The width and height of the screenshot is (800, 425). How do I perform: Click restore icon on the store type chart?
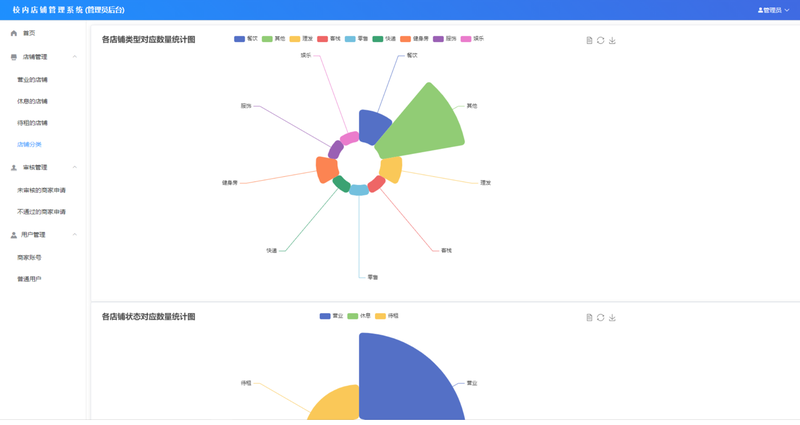[x=601, y=40]
